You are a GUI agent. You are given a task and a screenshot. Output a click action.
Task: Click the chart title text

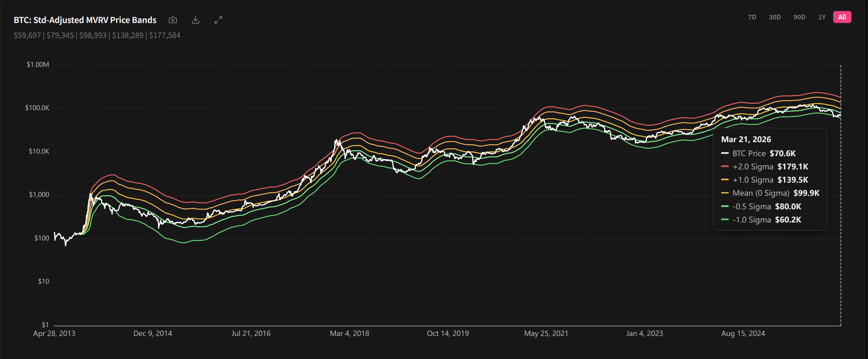pos(85,20)
